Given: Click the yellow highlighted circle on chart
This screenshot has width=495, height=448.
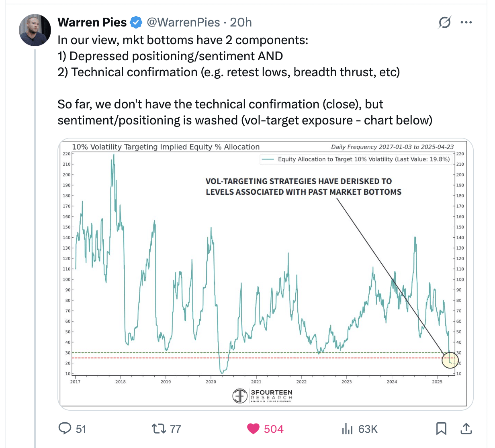Looking at the screenshot, I should [450, 360].
